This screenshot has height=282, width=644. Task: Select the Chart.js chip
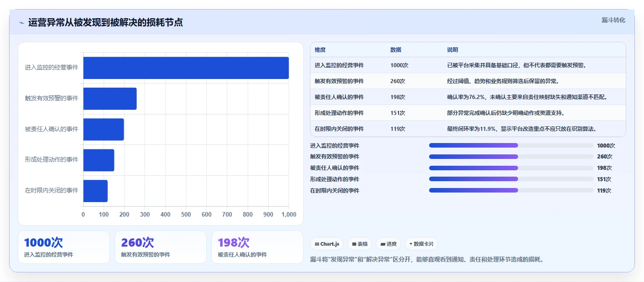(327, 244)
